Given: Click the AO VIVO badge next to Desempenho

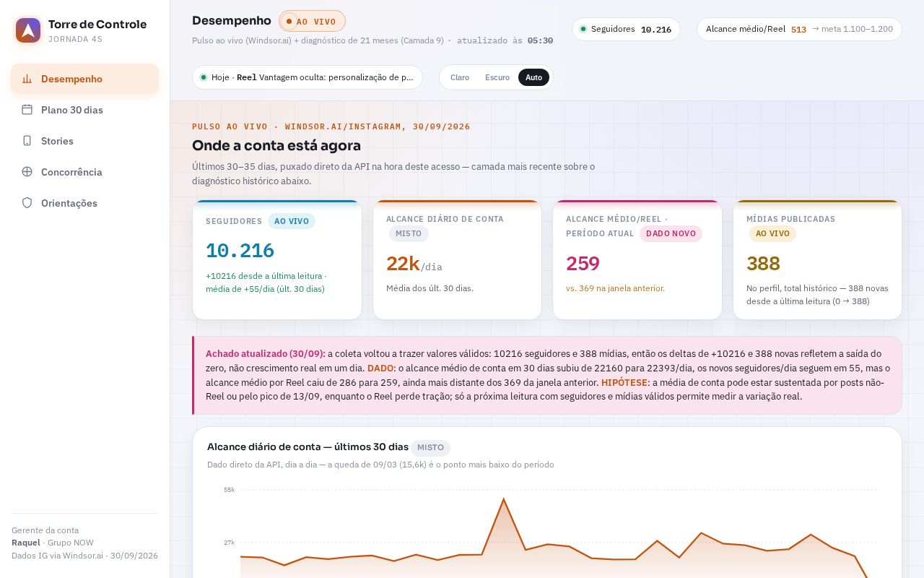Looking at the screenshot, I should 312,21.
